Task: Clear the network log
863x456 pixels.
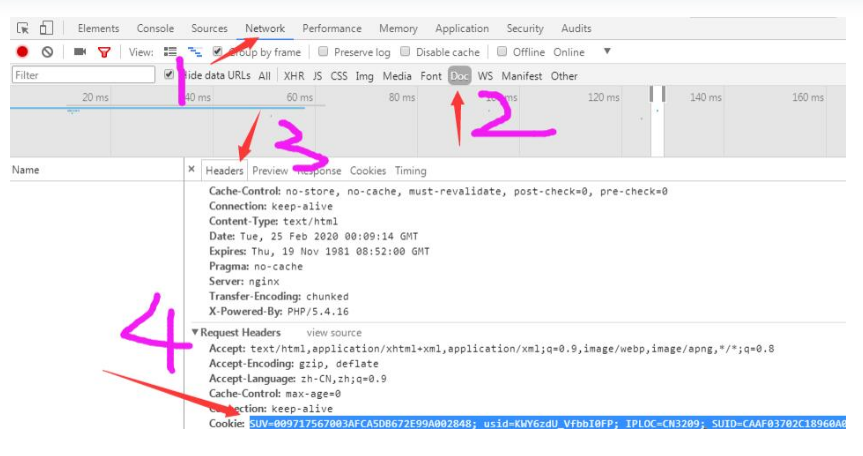Action: [x=47, y=52]
